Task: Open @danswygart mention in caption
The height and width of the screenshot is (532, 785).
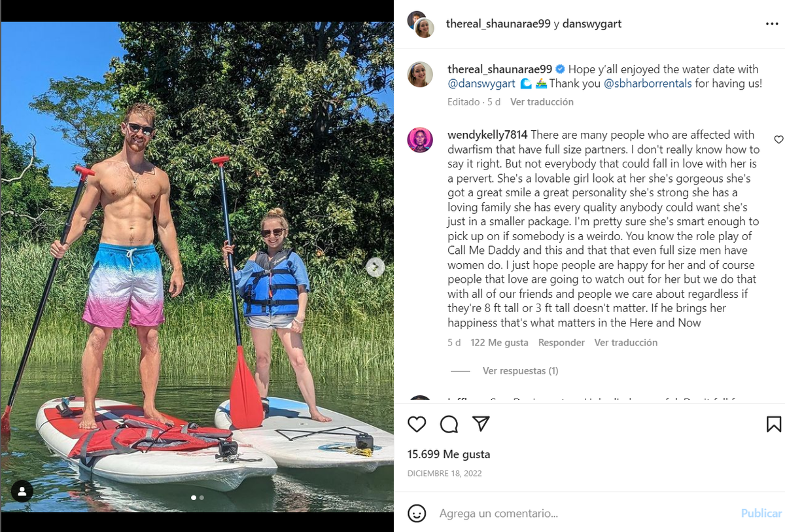Action: 482,84
